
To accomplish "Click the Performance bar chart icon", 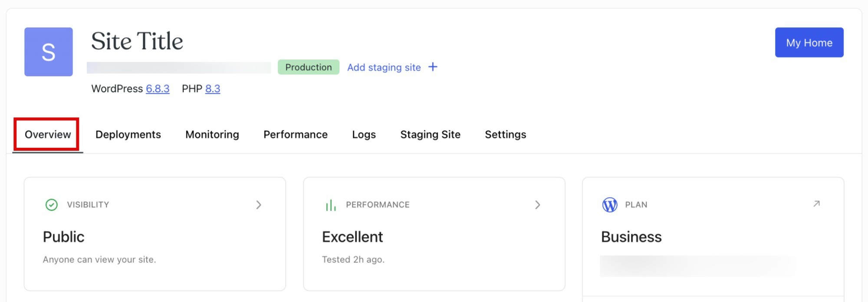I will click(x=331, y=205).
